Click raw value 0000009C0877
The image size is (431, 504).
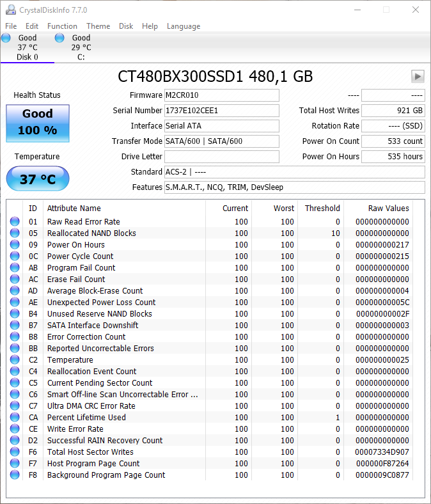[382, 475]
